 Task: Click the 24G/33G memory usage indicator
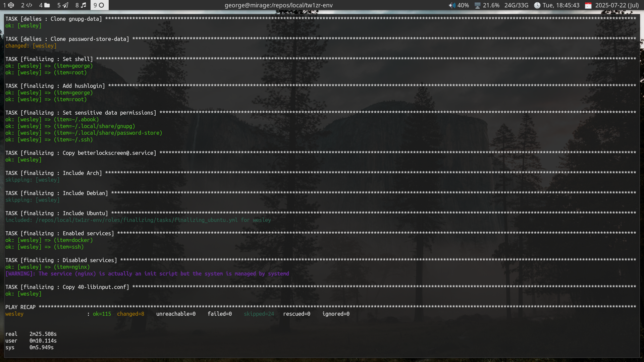pos(516,5)
